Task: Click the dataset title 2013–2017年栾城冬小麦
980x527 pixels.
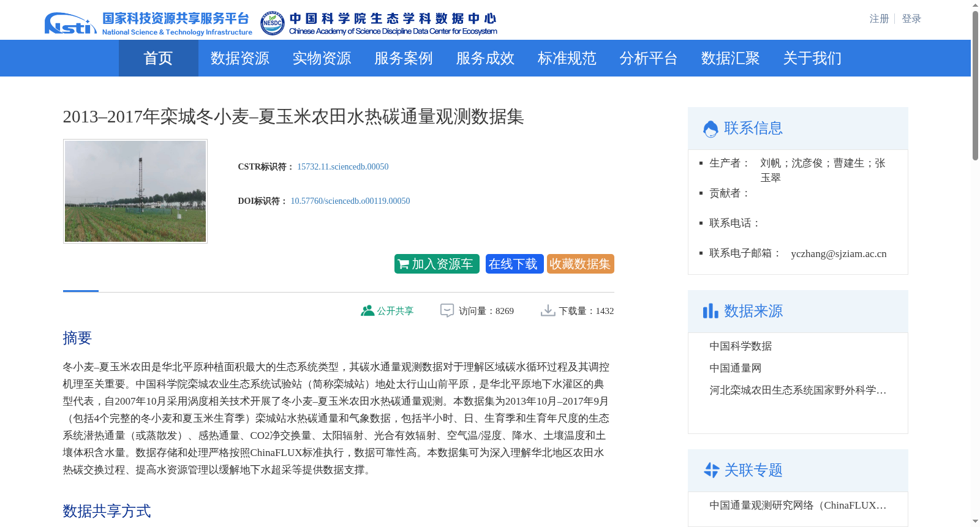Action: [293, 116]
